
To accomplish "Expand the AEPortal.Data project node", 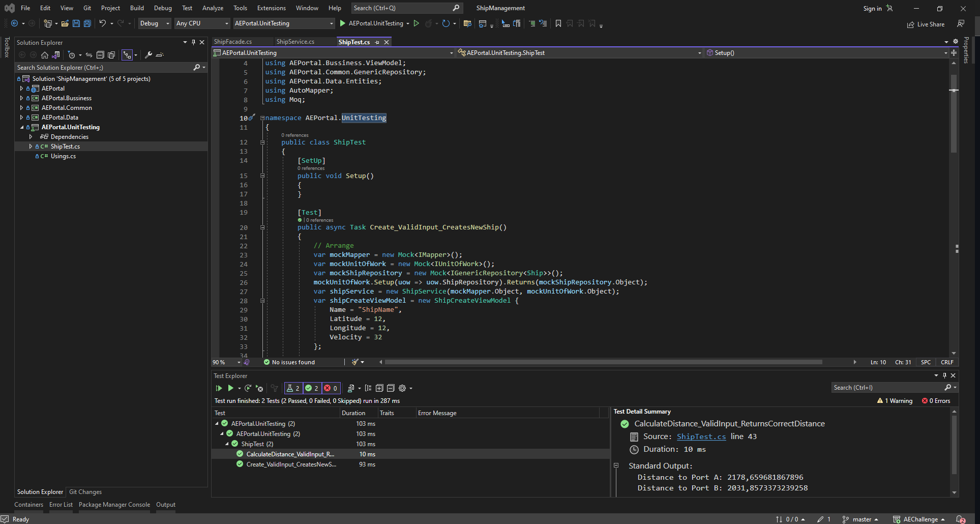I will click(21, 117).
